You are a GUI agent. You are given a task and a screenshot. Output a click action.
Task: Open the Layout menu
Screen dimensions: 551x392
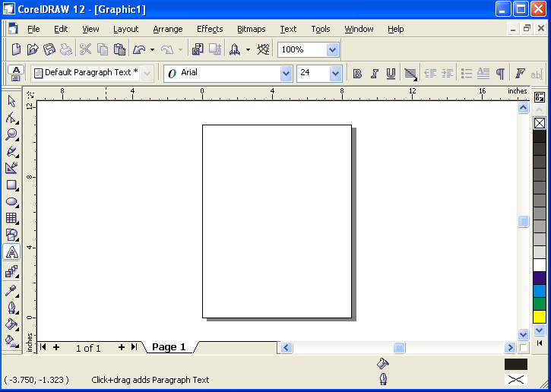[x=126, y=29]
